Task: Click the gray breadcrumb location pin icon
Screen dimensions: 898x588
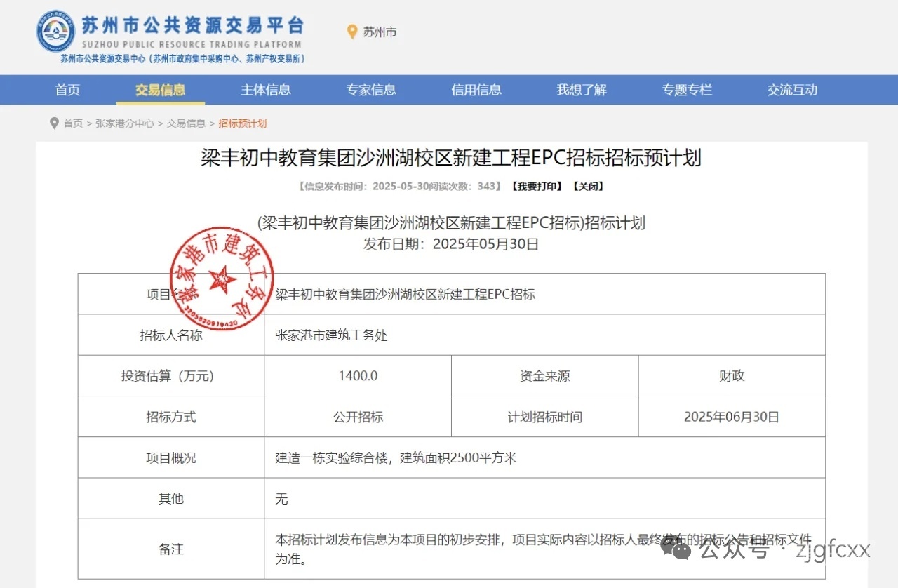Action: [x=54, y=123]
